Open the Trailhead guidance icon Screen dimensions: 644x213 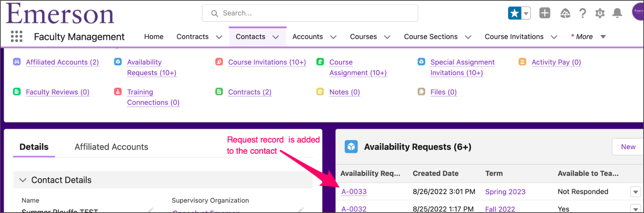point(565,13)
